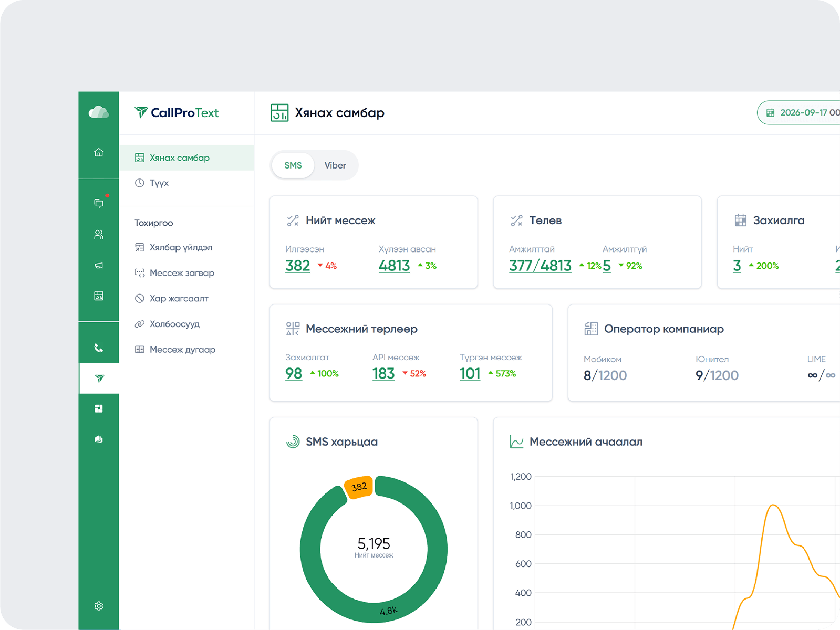Click Мобиком value 8/1200
The image size is (840, 630).
point(605,375)
